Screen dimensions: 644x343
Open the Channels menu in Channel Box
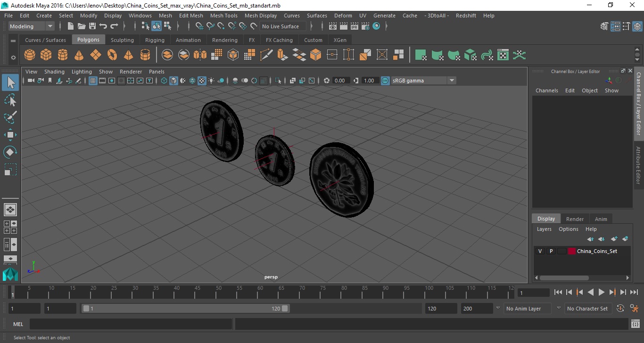coord(546,90)
